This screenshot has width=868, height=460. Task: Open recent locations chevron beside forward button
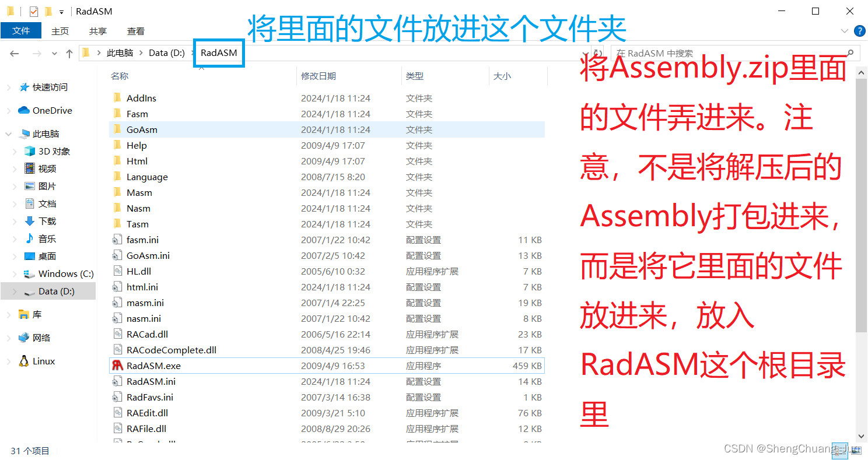tap(54, 52)
